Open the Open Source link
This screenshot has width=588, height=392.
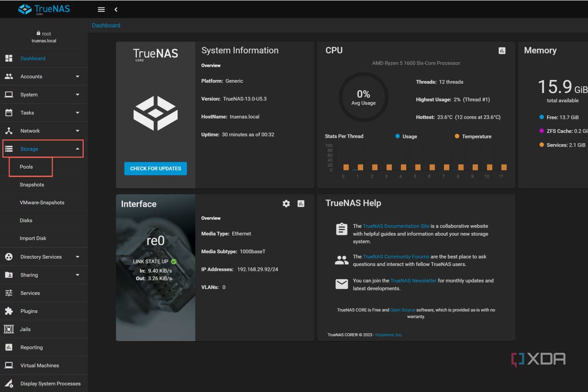tap(402, 310)
